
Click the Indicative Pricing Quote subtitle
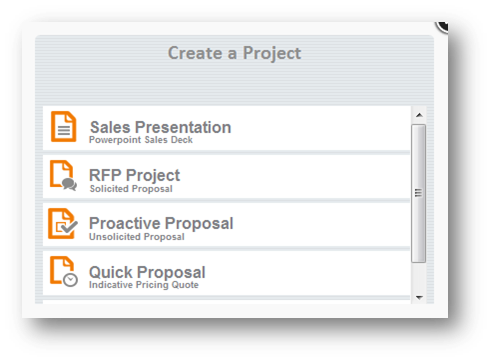[x=144, y=285]
